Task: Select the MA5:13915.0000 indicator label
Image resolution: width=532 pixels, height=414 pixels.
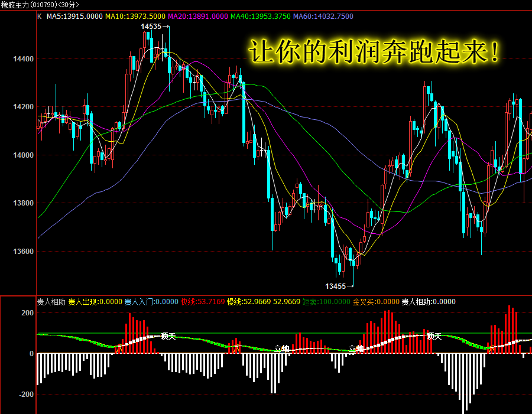Action: tap(74, 17)
